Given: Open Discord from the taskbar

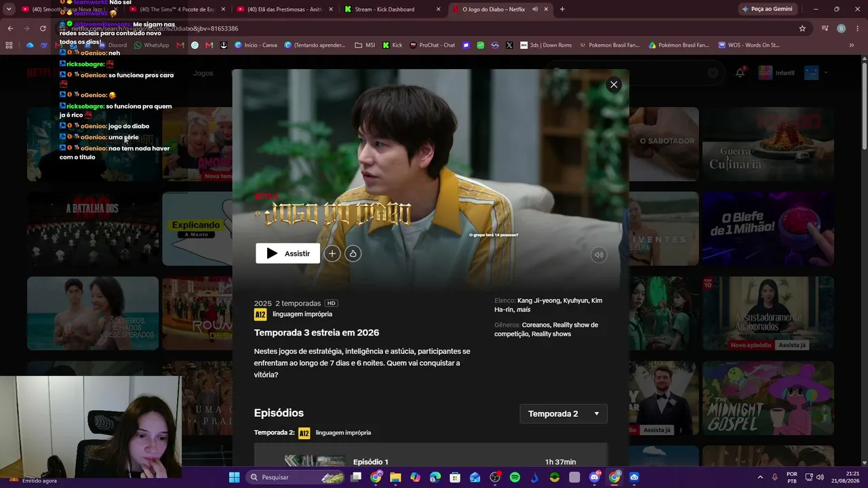Looking at the screenshot, I should point(595,477).
